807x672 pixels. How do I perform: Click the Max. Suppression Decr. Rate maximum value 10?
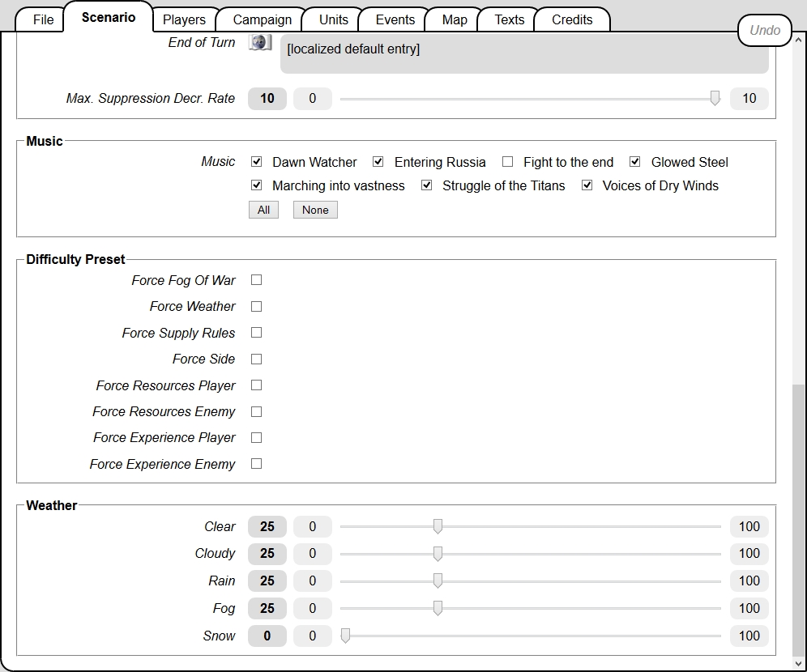pos(749,98)
